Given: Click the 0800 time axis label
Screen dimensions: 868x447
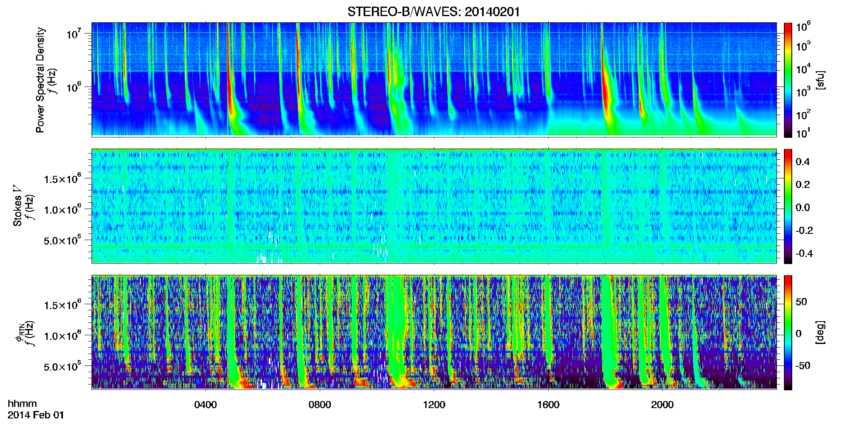Looking at the screenshot, I should coord(320,405).
